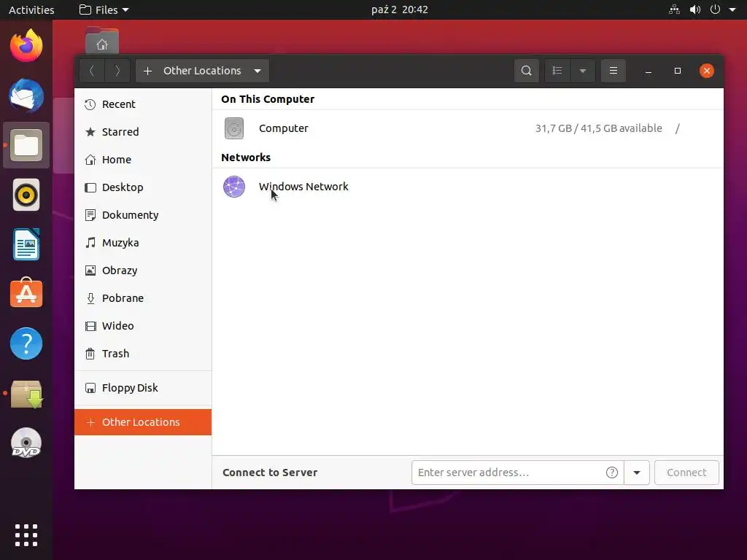The width and height of the screenshot is (747, 560).
Task: Maximize the Files window
Action: pos(678,71)
